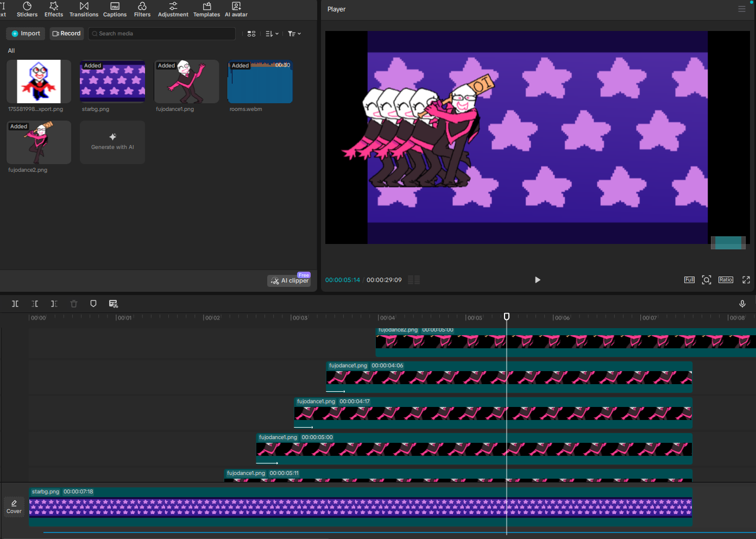Click the marker shield icon in timeline toolbar

93,304
